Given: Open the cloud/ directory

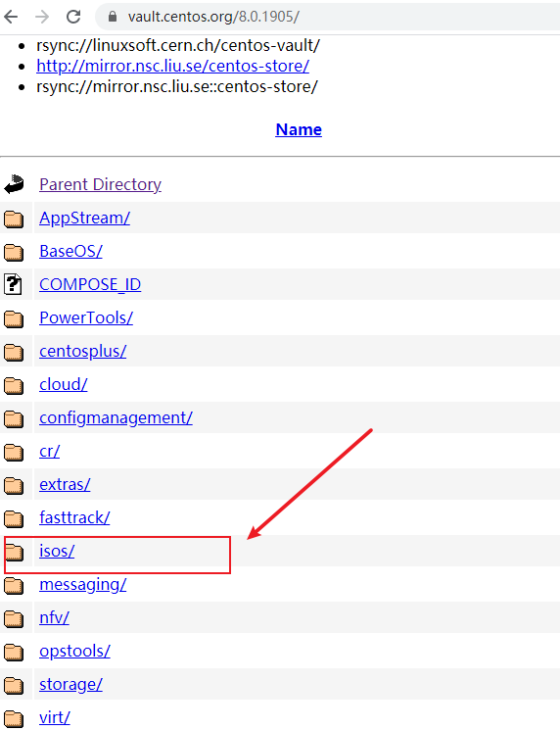Looking at the screenshot, I should coord(64,384).
